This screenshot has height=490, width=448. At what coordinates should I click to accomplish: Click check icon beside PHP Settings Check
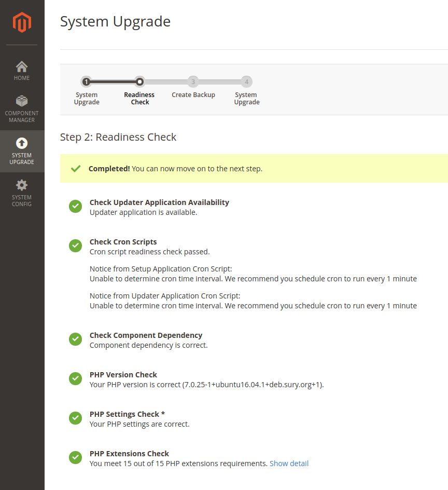click(76, 418)
